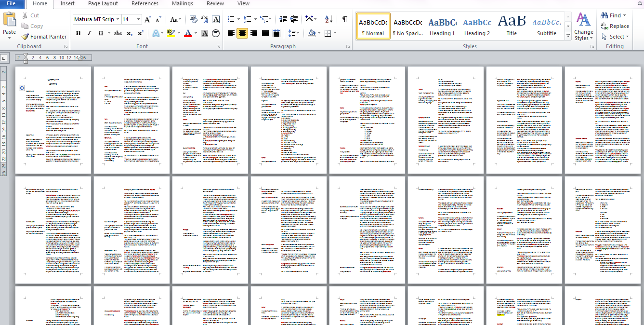Switch to the Review tab
Image resolution: width=644 pixels, height=325 pixels.
click(x=215, y=3)
